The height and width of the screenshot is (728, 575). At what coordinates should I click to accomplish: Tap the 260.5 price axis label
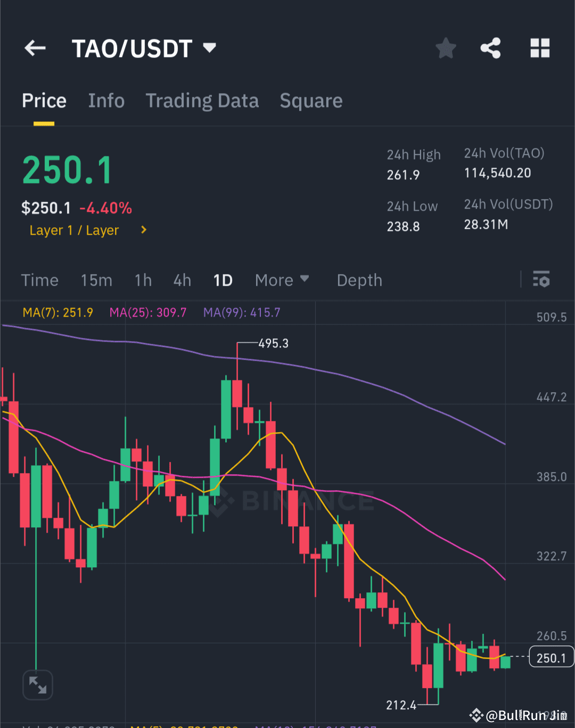552,636
